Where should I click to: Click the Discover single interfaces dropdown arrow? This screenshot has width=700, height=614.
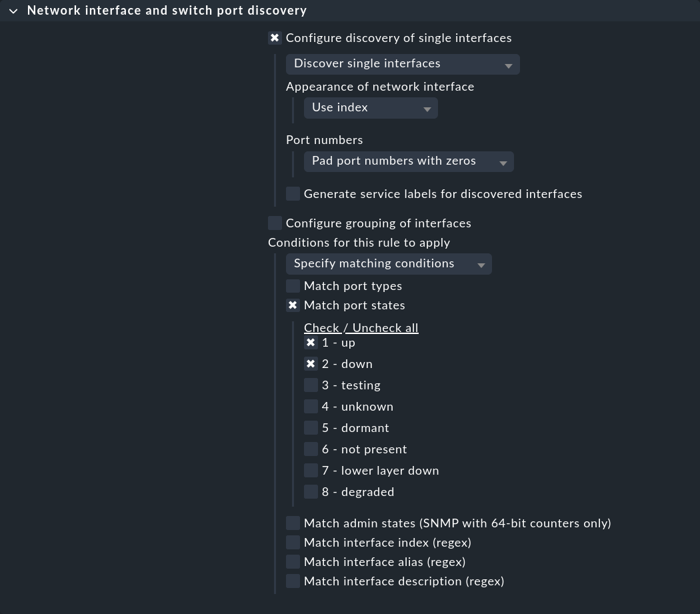pyautogui.click(x=508, y=65)
